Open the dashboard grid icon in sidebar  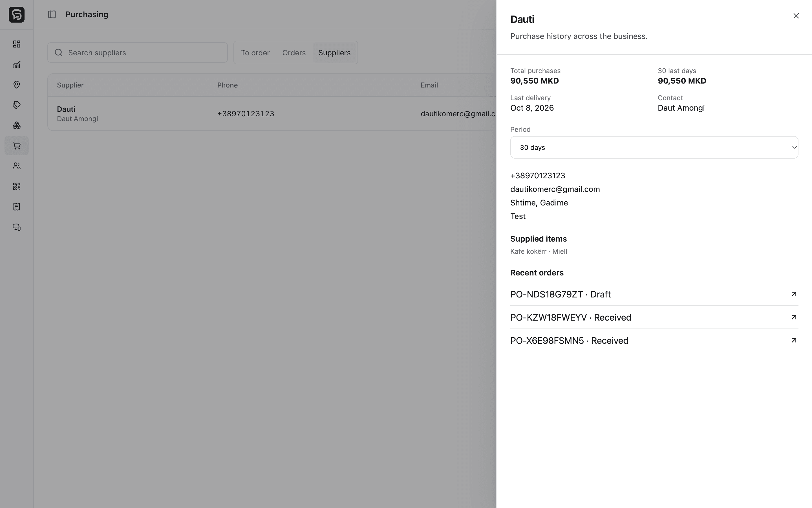16,44
